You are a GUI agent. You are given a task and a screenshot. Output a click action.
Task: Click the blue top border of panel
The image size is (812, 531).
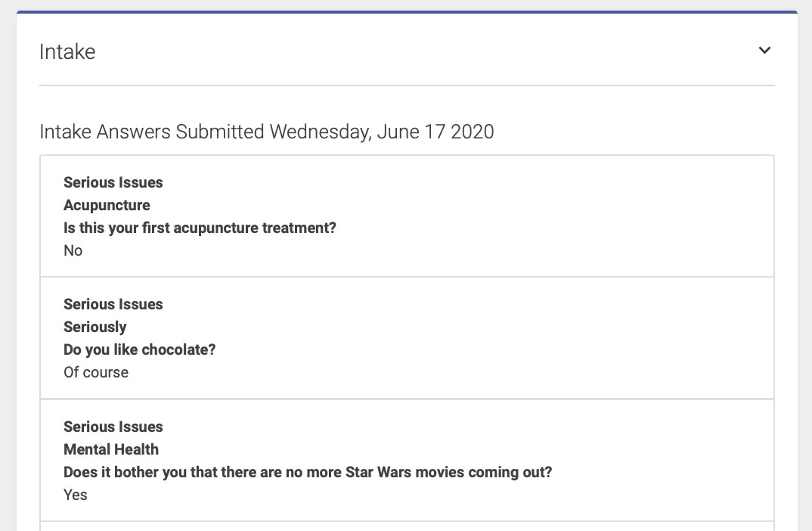407,12
